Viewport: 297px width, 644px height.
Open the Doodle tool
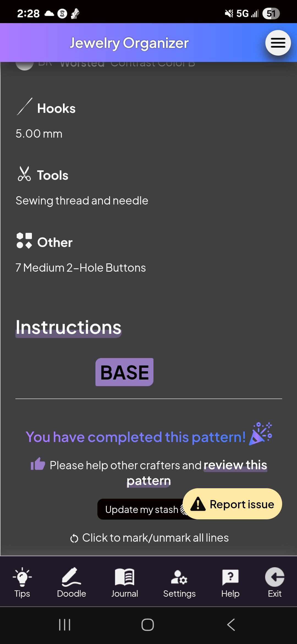(x=71, y=582)
